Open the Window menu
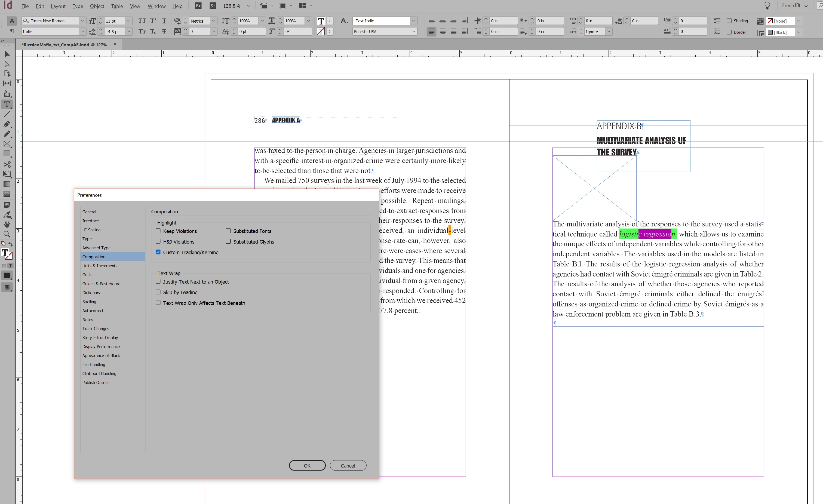Screen dimensions: 823x504 (x=156, y=6)
